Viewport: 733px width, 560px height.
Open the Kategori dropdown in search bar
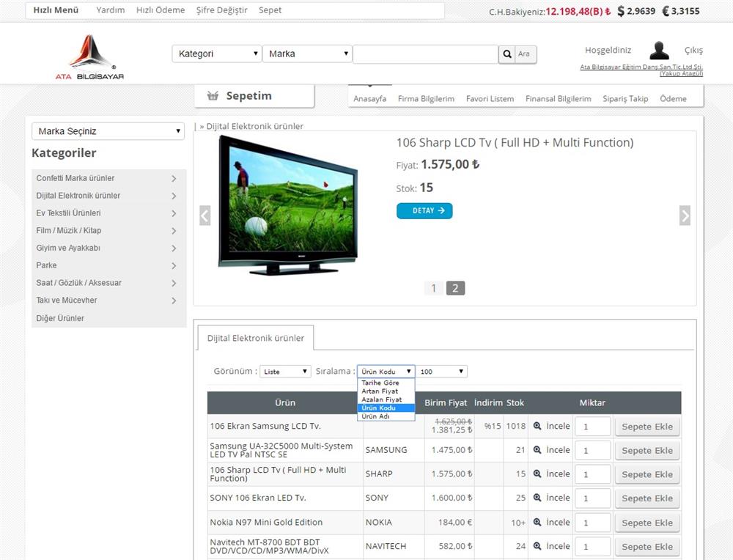coord(217,54)
